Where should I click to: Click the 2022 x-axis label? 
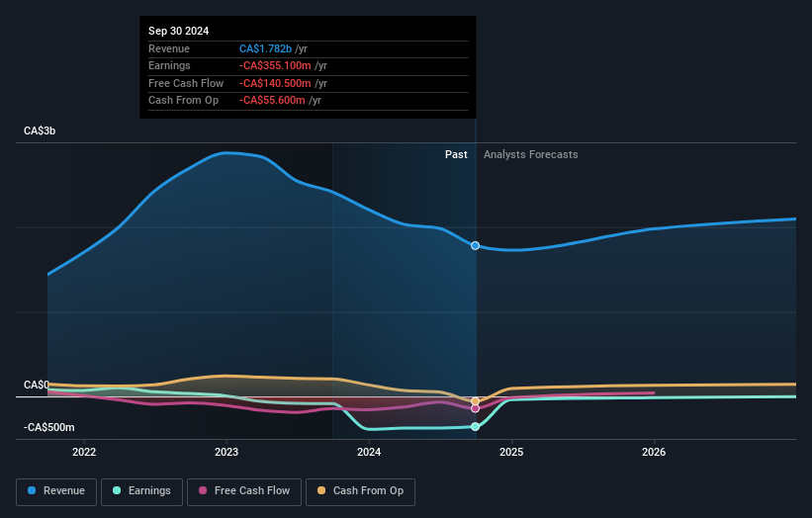point(84,452)
